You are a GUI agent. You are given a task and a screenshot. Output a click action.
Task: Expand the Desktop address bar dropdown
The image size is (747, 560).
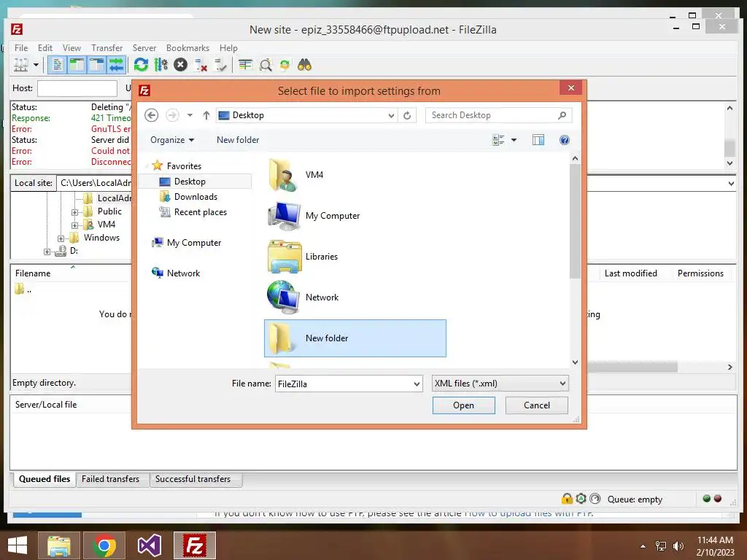391,115
